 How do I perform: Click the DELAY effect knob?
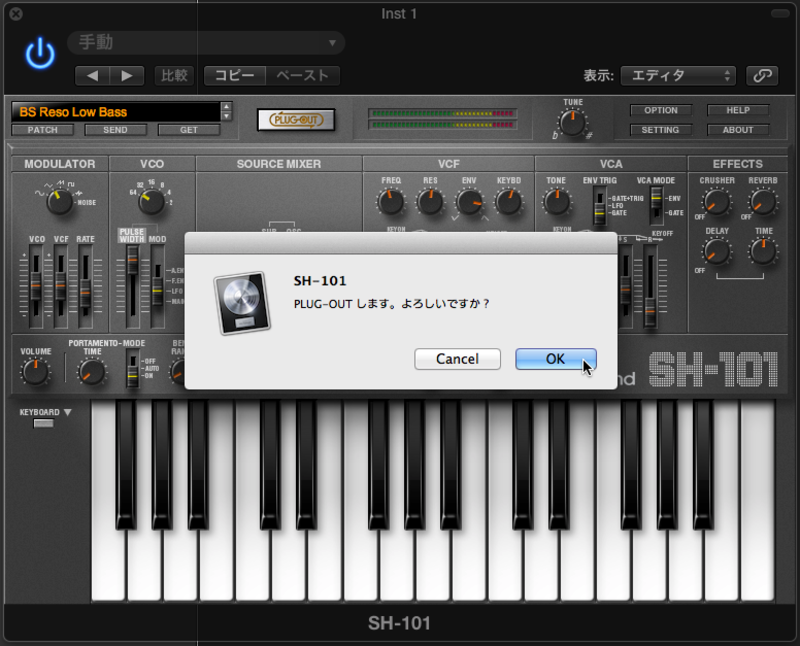pyautogui.click(x=716, y=252)
